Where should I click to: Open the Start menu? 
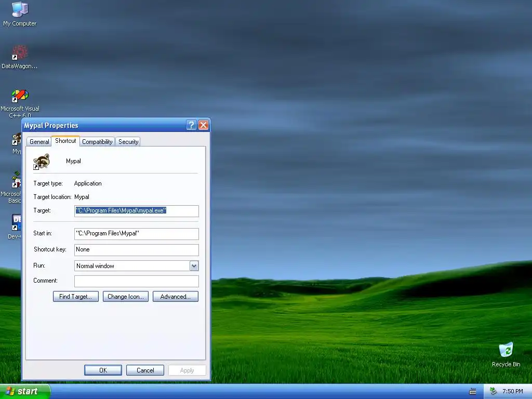point(25,391)
